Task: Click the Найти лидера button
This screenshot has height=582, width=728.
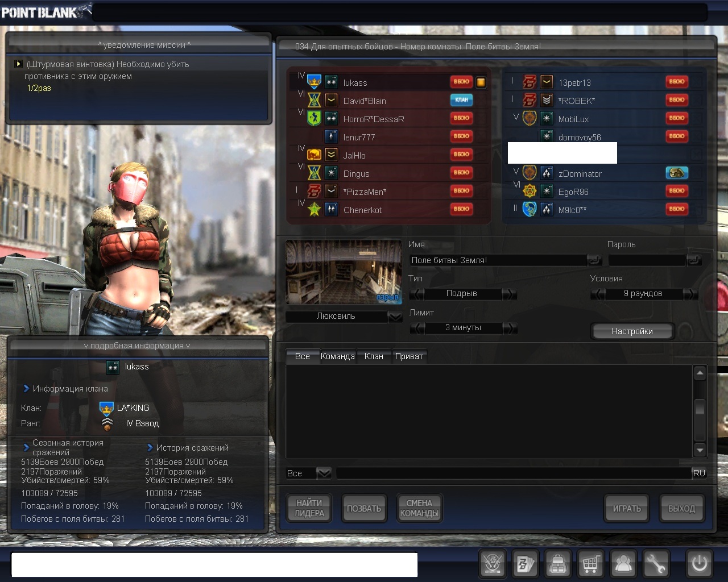Action: [309, 508]
